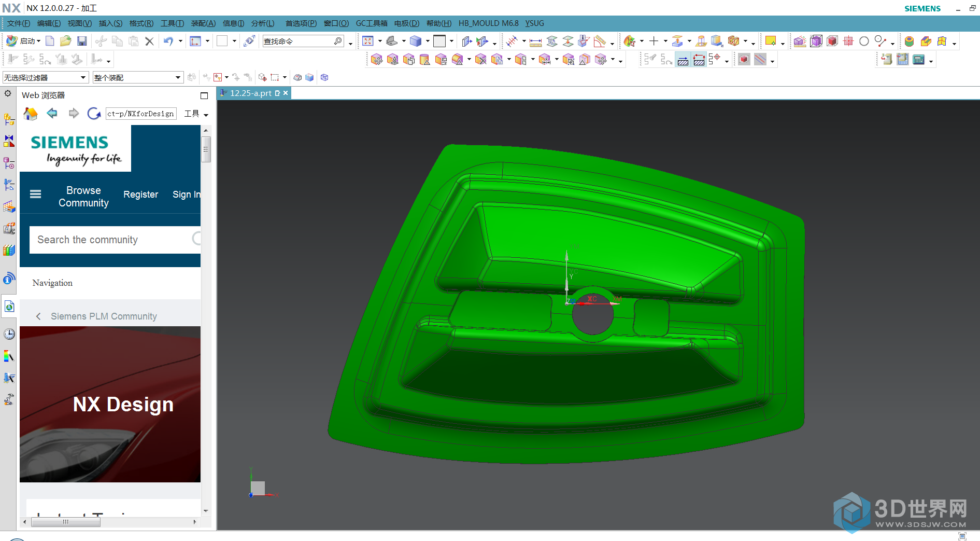Open the Web browser tab icon in the resource bar

click(9, 306)
